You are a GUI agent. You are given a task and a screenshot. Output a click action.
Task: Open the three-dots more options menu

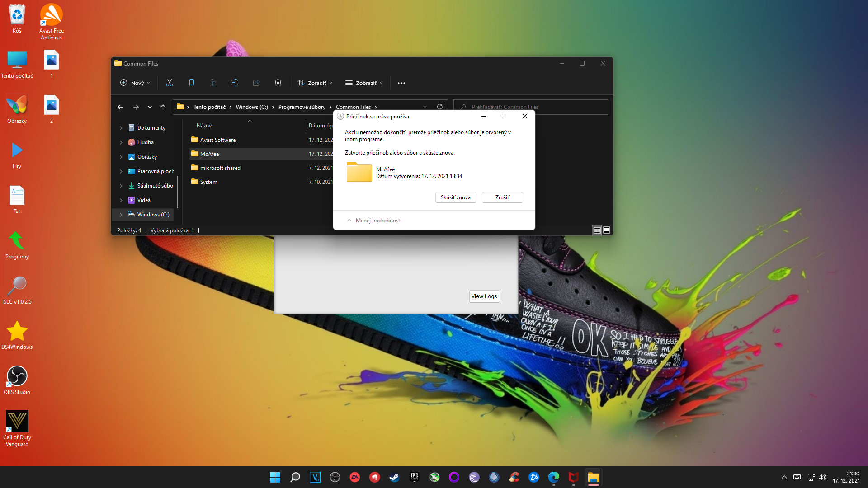(401, 83)
